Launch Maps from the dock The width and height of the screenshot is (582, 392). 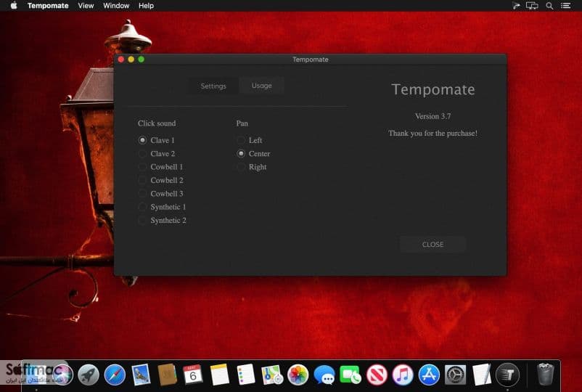pyautogui.click(x=272, y=375)
